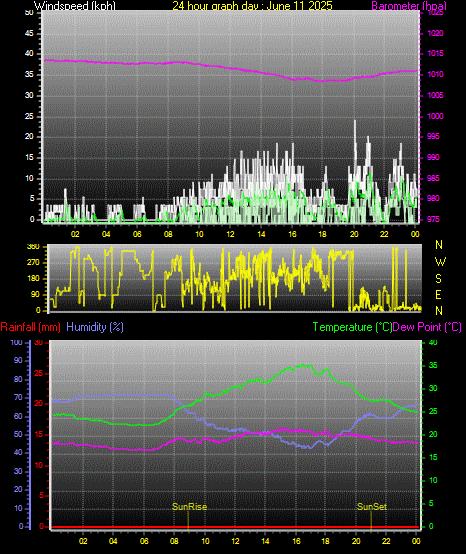Image resolution: width=466 pixels, height=554 pixels.
Task: Click hour 06 under the humidity and temperature graph
Action: click(x=144, y=541)
